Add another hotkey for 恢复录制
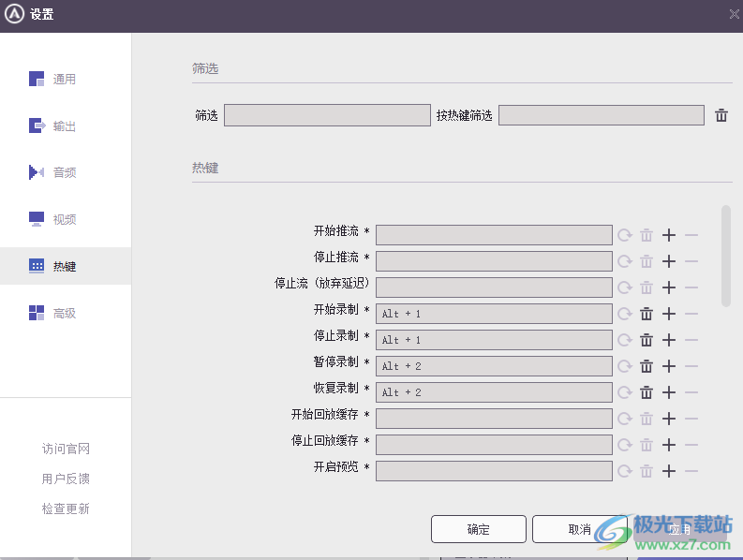743x560 pixels. coord(669,392)
